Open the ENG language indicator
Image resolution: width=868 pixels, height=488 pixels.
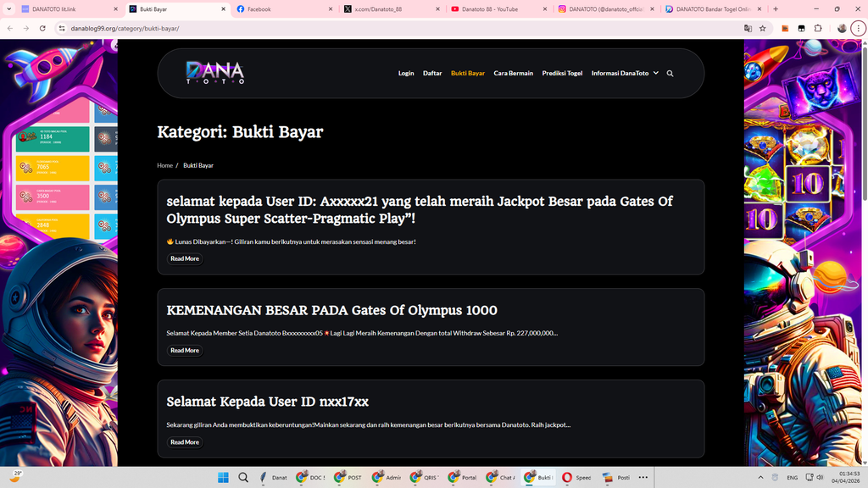click(x=793, y=478)
